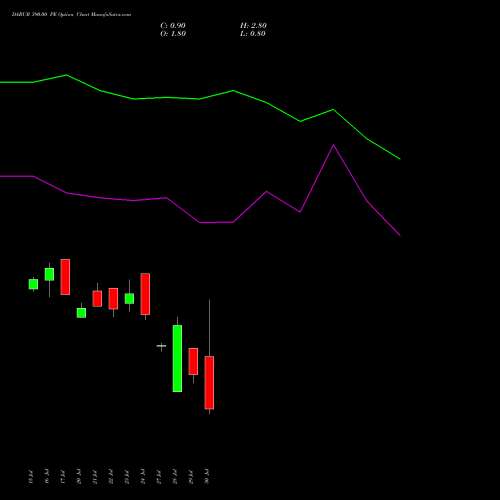Screen dimensions: 500x500
Task: Click the red candle for 22 Jul
Action: tap(113, 299)
